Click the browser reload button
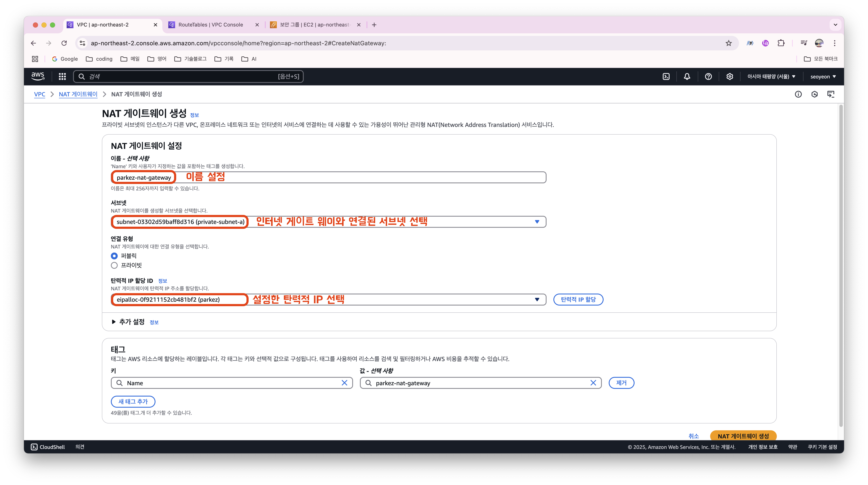The image size is (868, 485). 64,43
